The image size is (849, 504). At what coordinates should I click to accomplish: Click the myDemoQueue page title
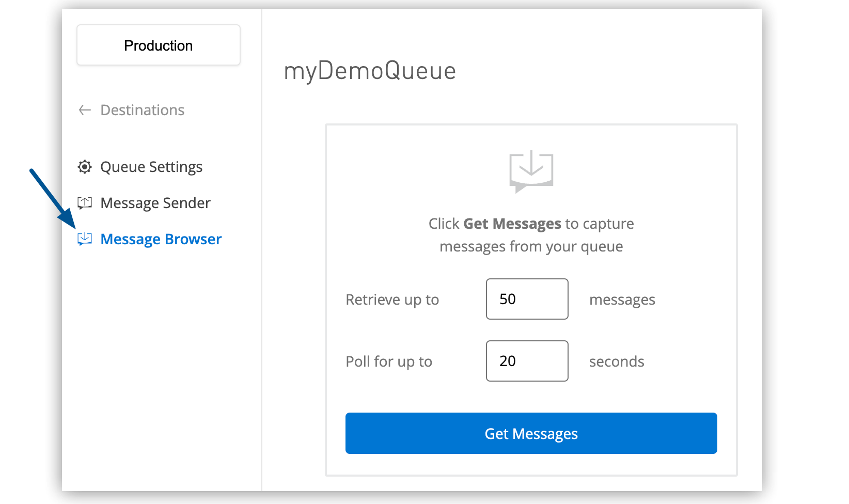coord(370,71)
